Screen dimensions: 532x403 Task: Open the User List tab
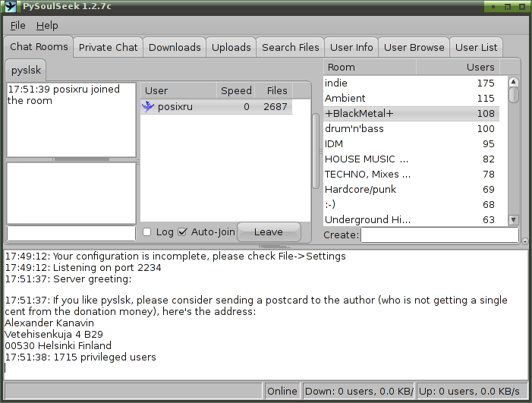476,47
